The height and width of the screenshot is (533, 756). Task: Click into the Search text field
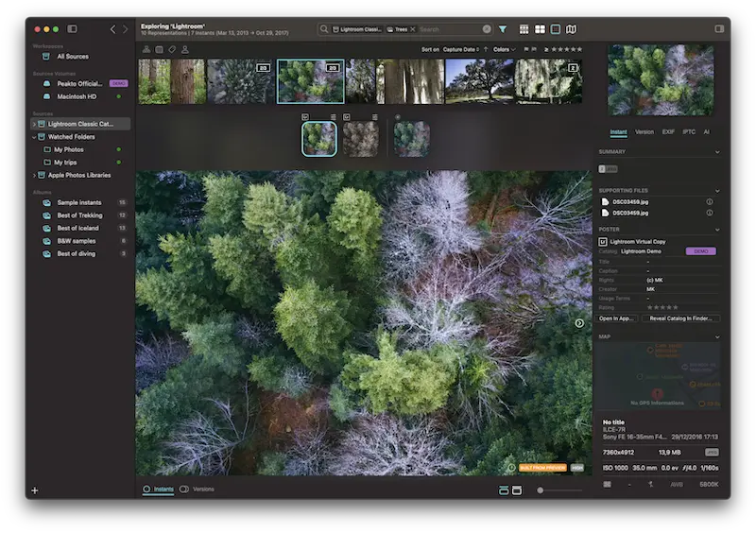tap(449, 29)
